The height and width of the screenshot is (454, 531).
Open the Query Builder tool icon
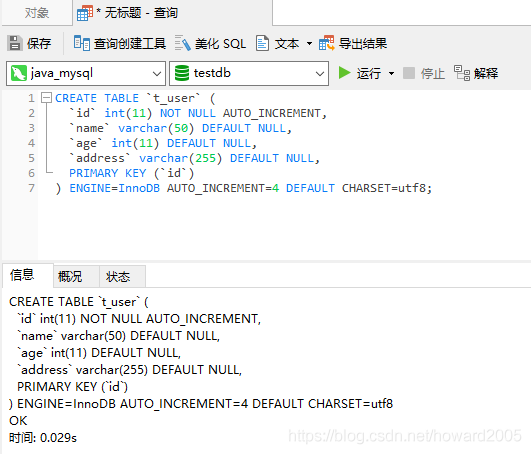pos(82,43)
